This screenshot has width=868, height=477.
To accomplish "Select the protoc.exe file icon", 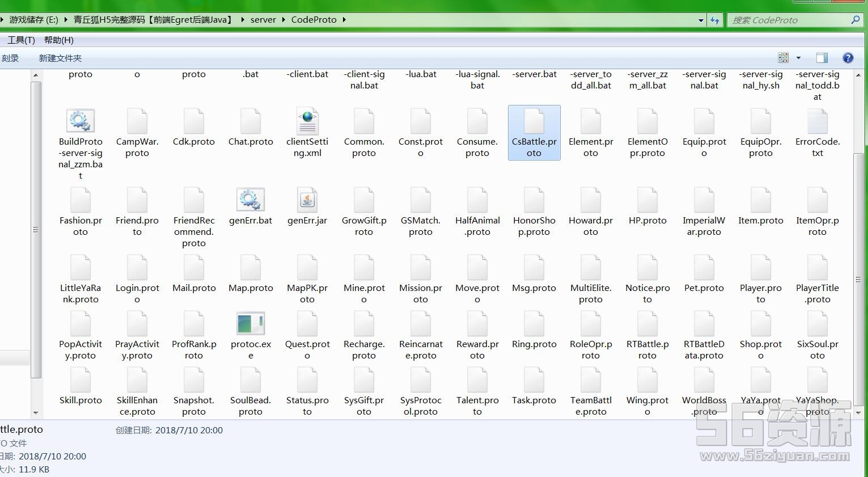I will click(250, 324).
